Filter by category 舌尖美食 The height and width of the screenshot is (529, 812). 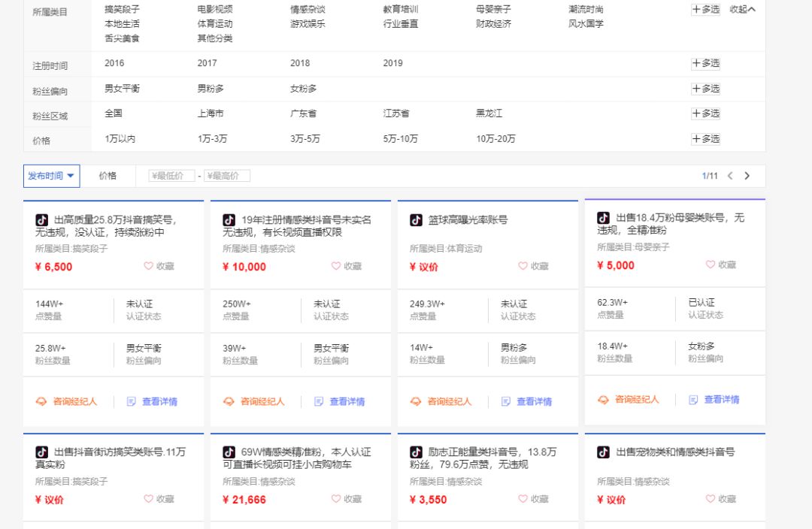(x=123, y=38)
